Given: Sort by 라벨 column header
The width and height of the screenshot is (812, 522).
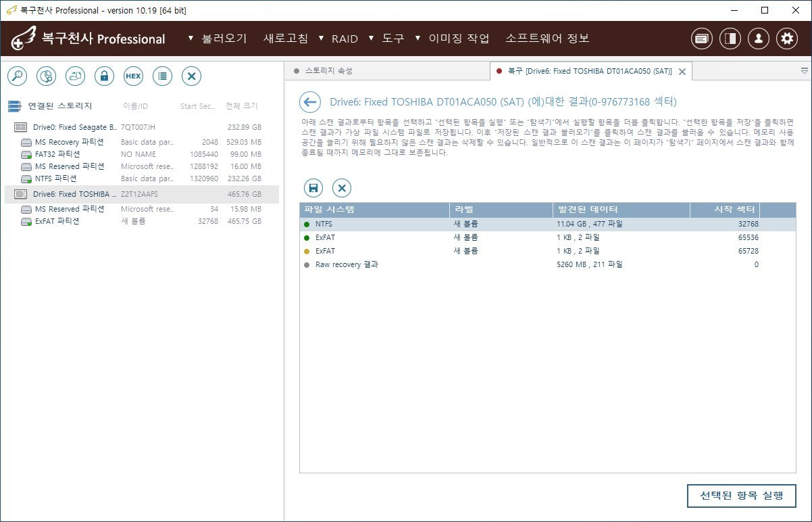Looking at the screenshot, I should pyautogui.click(x=501, y=210).
